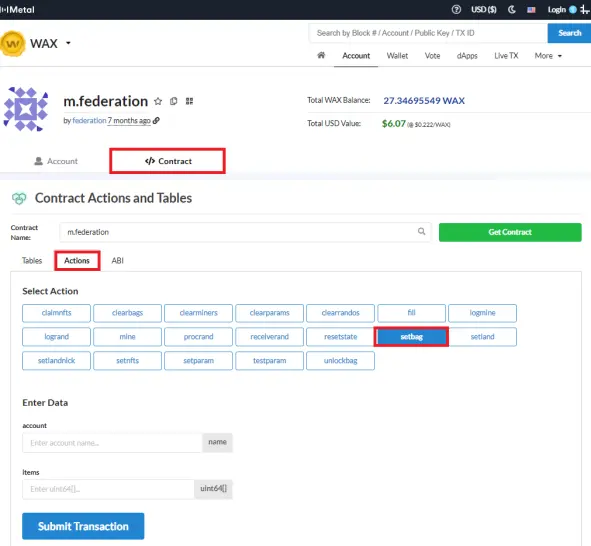Click the link icon beside 7 months ago

click(x=156, y=120)
